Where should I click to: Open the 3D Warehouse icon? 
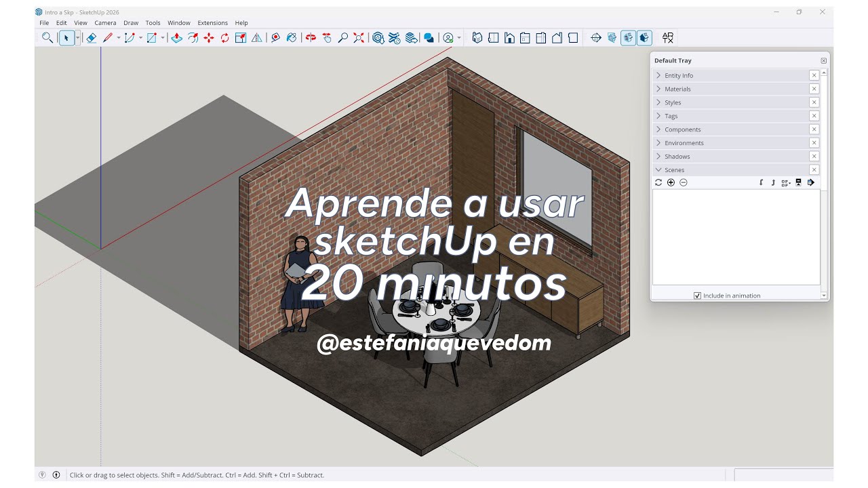(378, 38)
